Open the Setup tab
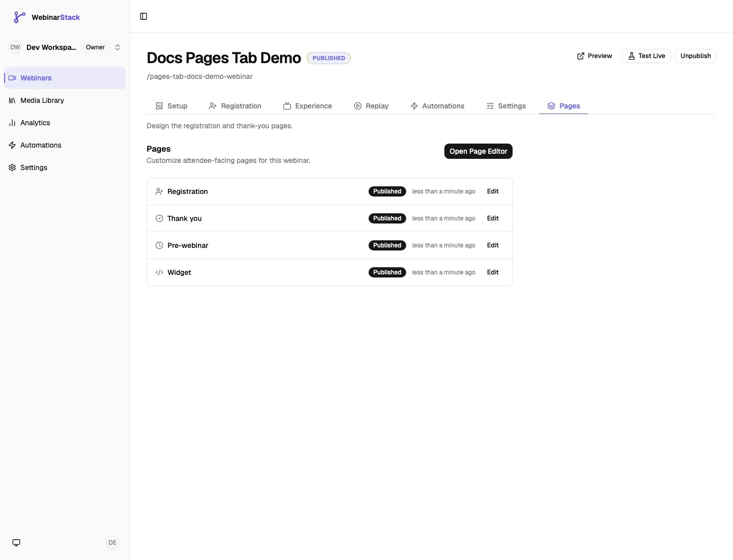Screen dimensions: 733x560 172,106
